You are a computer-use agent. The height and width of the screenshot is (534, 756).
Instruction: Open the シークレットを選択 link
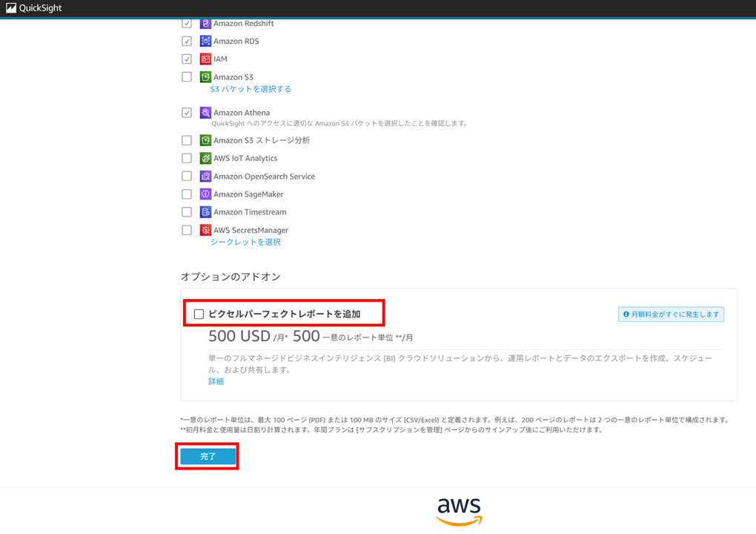coord(245,243)
